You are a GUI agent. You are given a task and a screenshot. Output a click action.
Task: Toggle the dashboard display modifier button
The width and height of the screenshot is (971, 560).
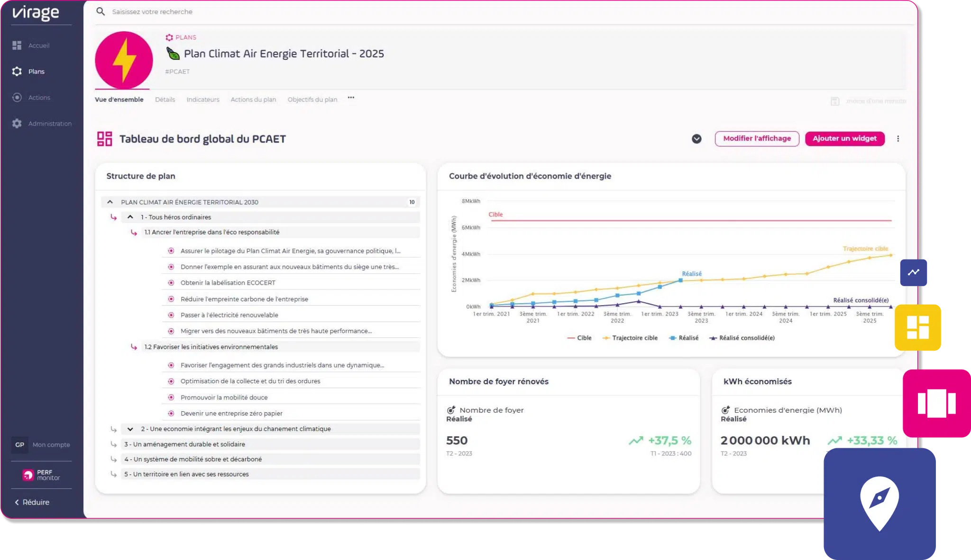[x=757, y=139]
